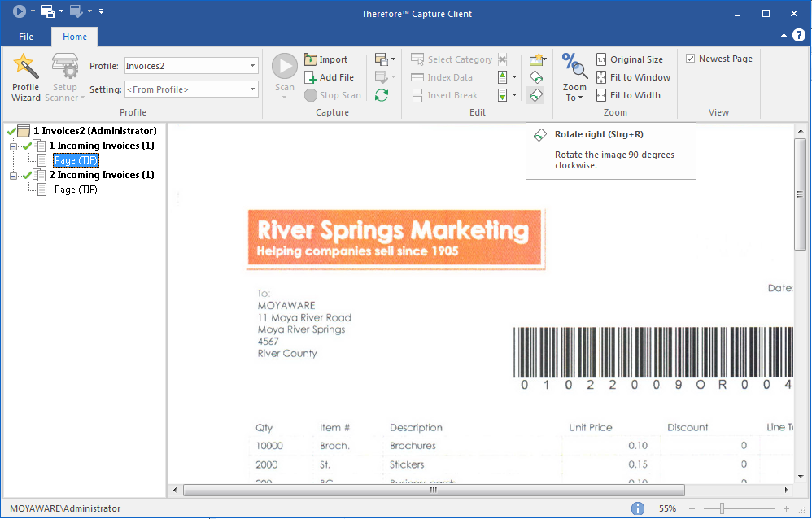Open the Profile dropdown showing Invoices2

(x=252, y=66)
